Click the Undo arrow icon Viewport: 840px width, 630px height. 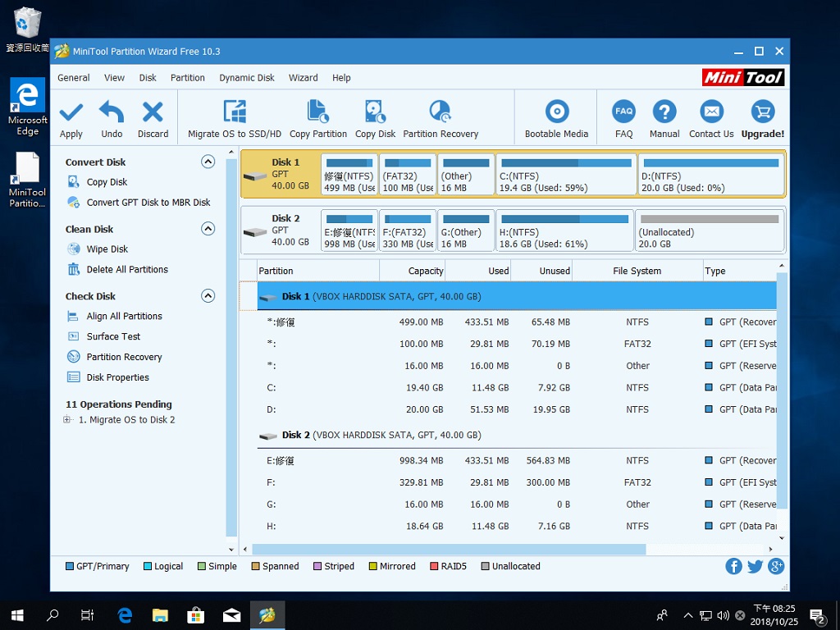tap(112, 112)
